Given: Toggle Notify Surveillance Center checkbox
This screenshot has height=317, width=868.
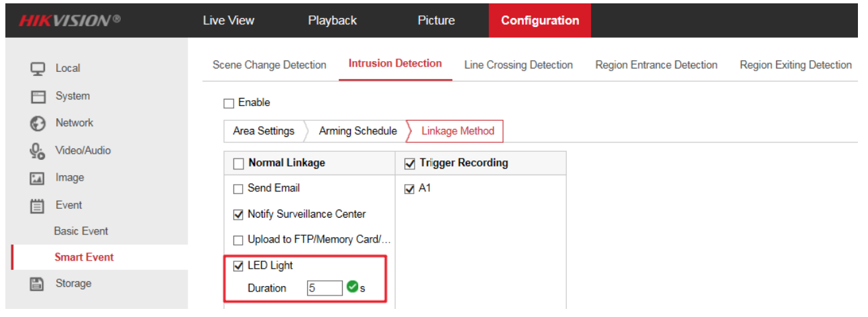Looking at the screenshot, I should tap(238, 215).
